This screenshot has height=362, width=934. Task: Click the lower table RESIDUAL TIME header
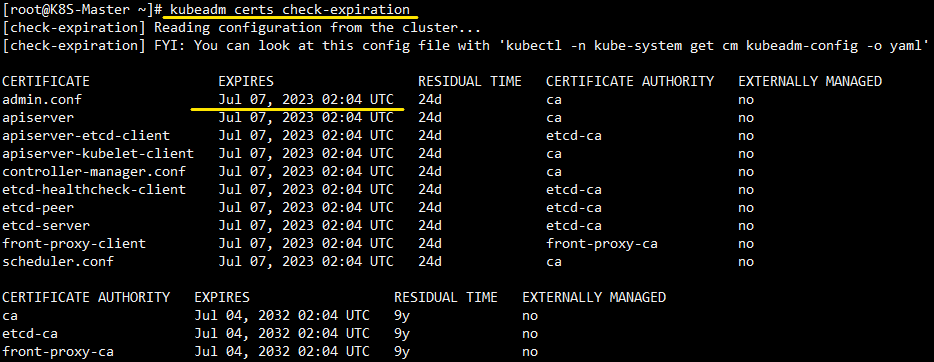pyautogui.click(x=446, y=297)
